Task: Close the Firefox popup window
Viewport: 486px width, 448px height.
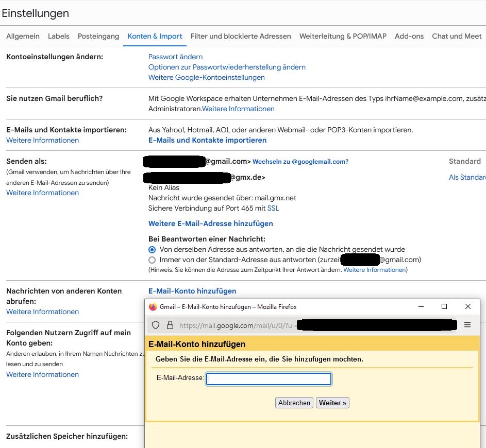Action: pyautogui.click(x=468, y=306)
